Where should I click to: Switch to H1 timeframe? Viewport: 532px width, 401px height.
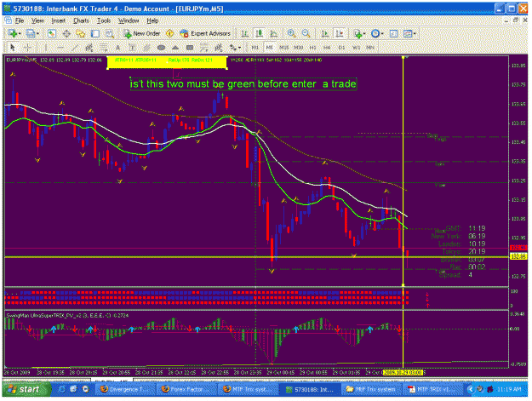pos(313,48)
